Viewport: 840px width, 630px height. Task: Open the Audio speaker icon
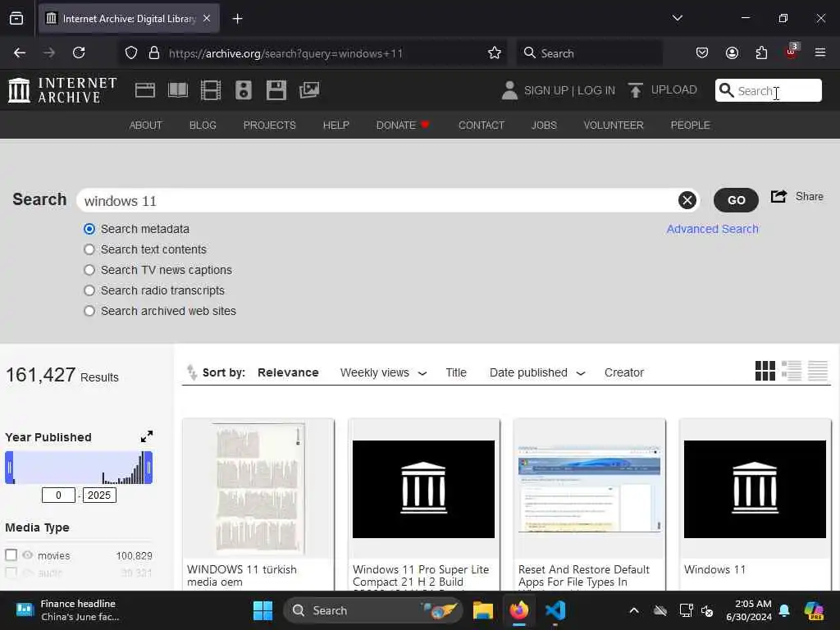click(x=243, y=90)
